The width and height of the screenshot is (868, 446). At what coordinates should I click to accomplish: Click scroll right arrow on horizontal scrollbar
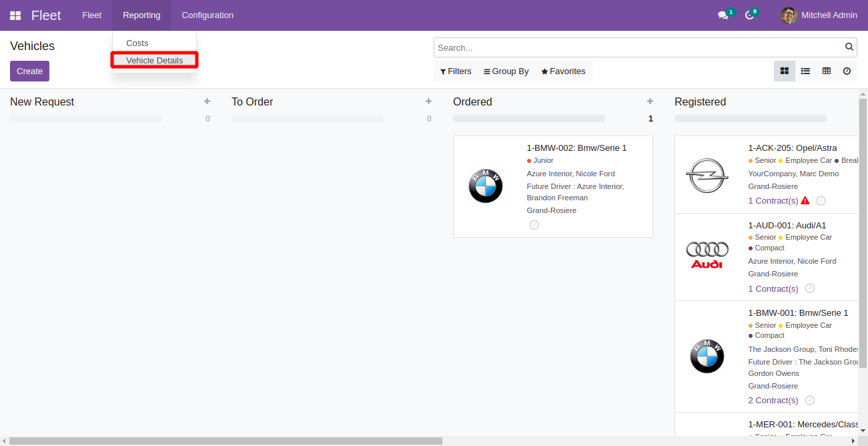click(853, 441)
